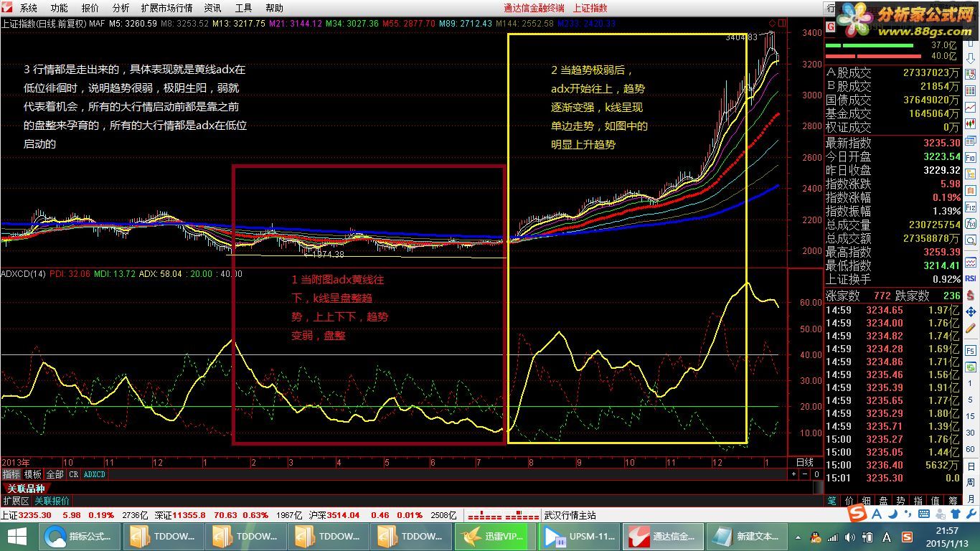Select the 盘 tab under tick list
The image size is (980, 551).
click(884, 501)
